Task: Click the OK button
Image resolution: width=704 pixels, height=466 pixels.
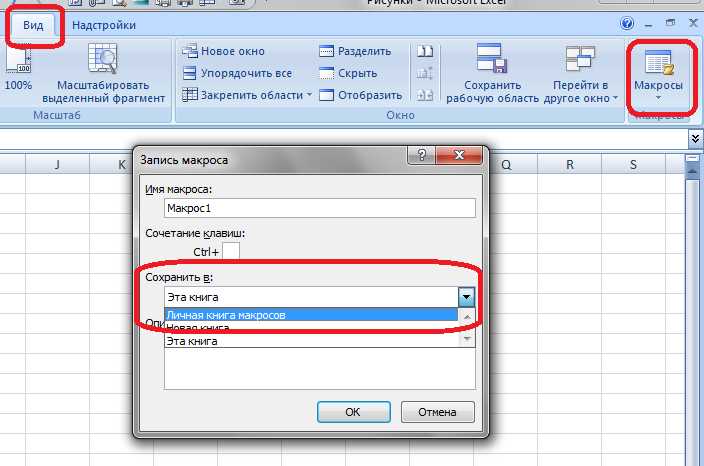Action: pos(353,412)
